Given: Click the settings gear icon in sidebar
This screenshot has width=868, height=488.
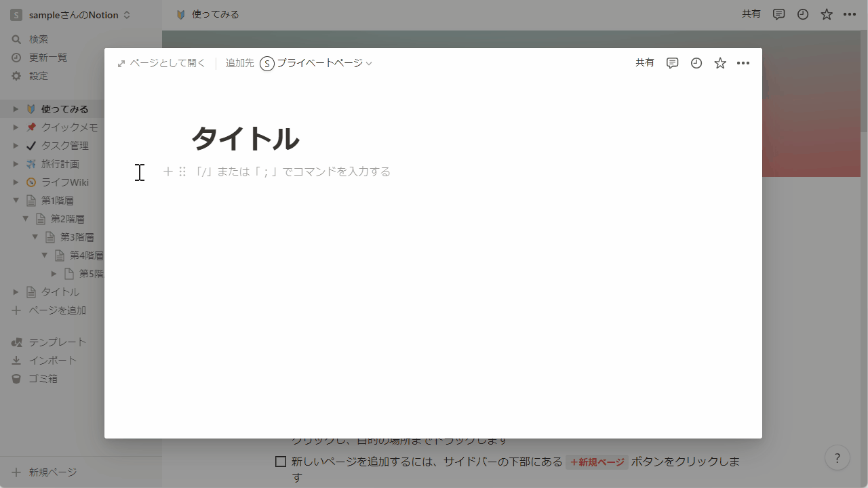Looking at the screenshot, I should (17, 76).
